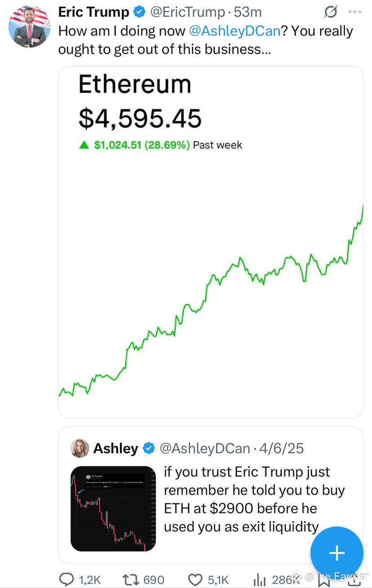
Task: Follow the @AshleyDCan mention link
Action: (x=235, y=31)
